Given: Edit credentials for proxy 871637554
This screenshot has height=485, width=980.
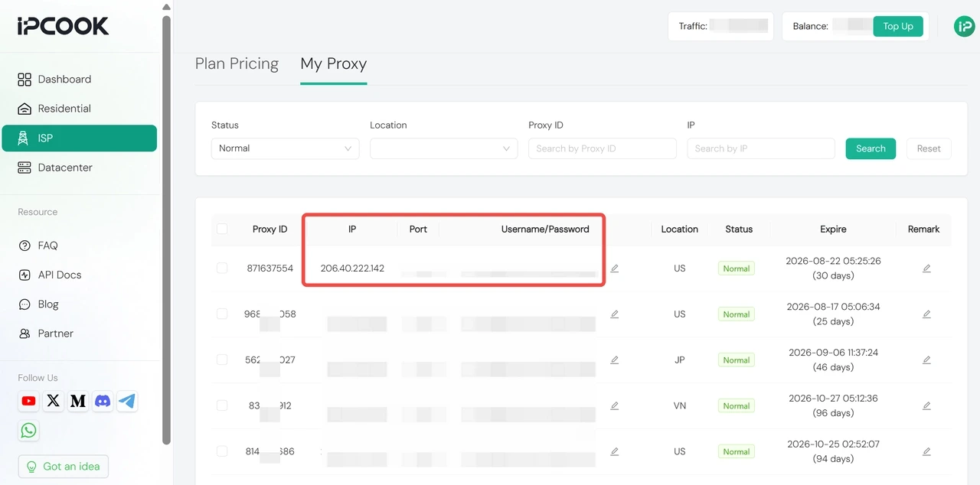Looking at the screenshot, I should pos(614,269).
